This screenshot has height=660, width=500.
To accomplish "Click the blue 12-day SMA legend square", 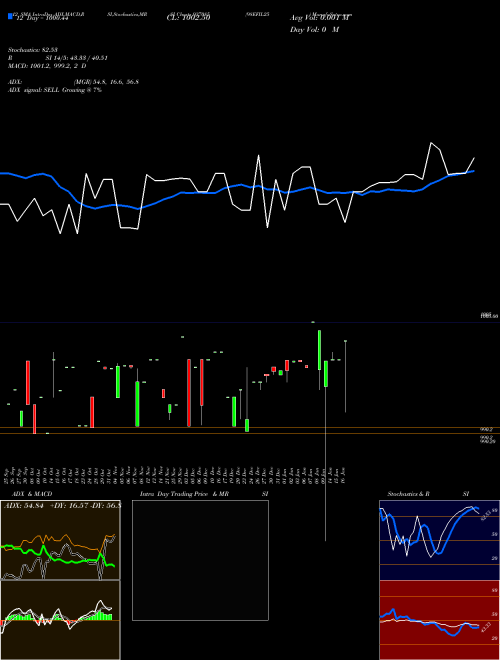I will point(10,16).
